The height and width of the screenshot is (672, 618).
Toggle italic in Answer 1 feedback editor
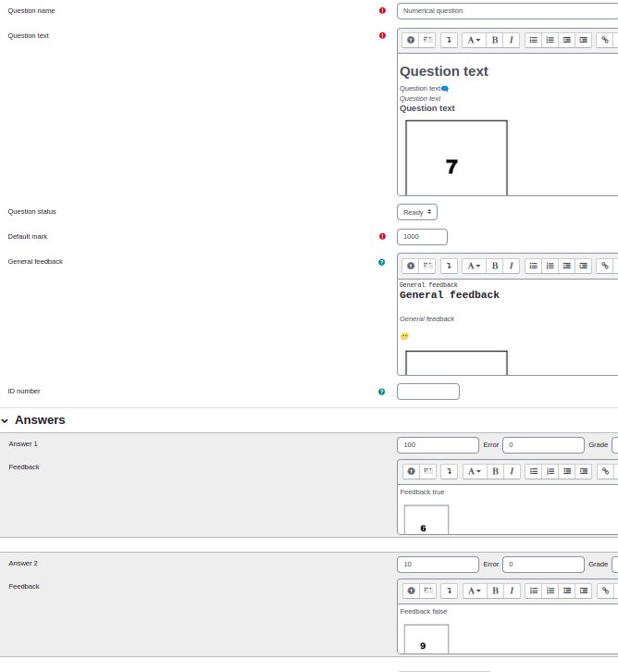(x=512, y=471)
